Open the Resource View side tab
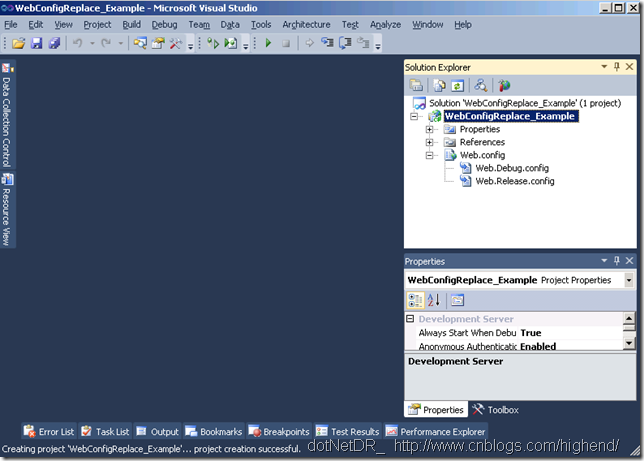 pos(7,210)
